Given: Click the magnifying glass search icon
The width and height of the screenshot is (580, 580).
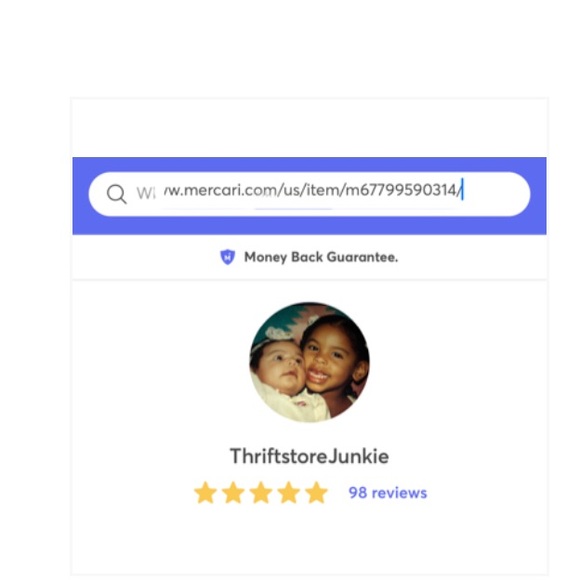Looking at the screenshot, I should [117, 194].
